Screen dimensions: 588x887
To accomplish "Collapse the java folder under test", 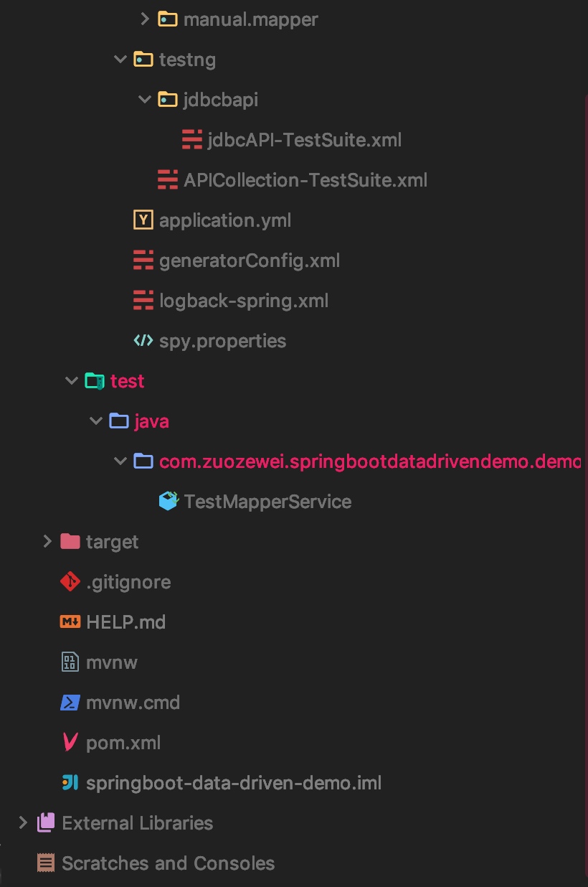I will point(95,421).
